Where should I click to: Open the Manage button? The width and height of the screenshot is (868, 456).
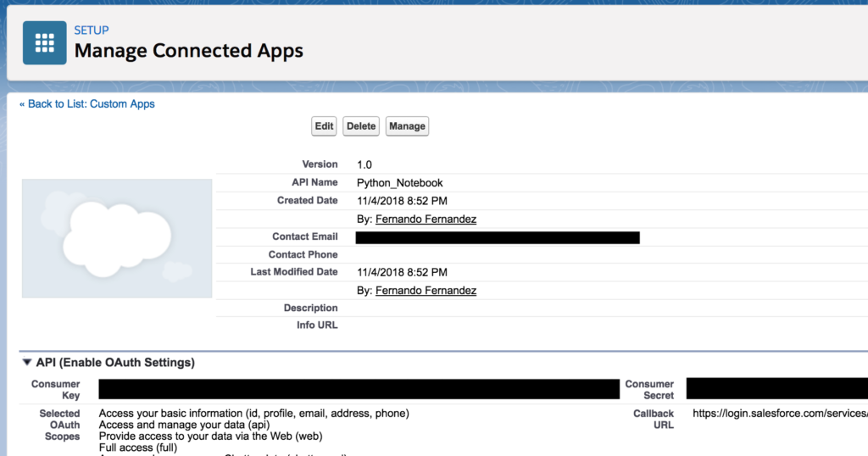(407, 126)
